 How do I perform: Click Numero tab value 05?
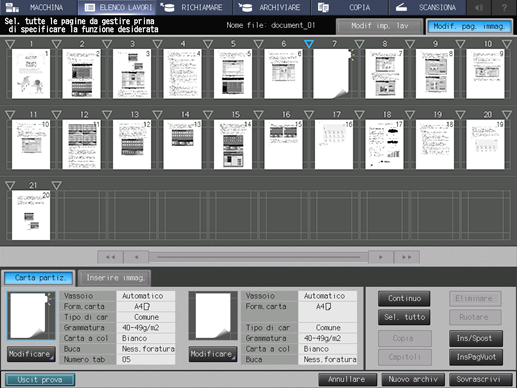point(146,360)
